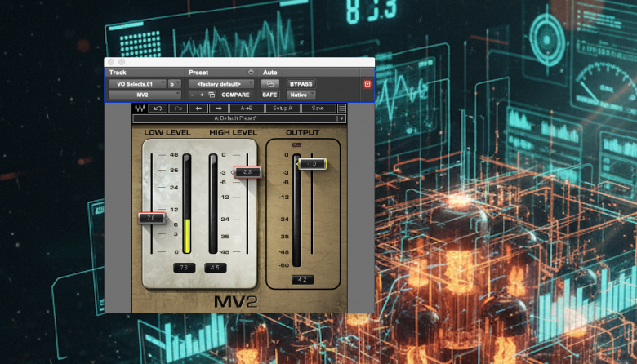Click the Auto header label
Image resolution: width=637 pixels, height=364 pixels.
pyautogui.click(x=270, y=73)
